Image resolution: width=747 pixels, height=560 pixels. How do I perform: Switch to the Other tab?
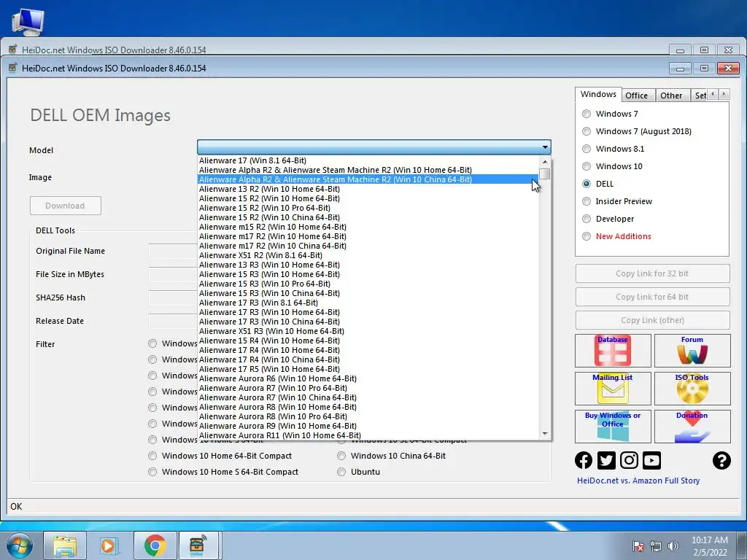pos(671,96)
